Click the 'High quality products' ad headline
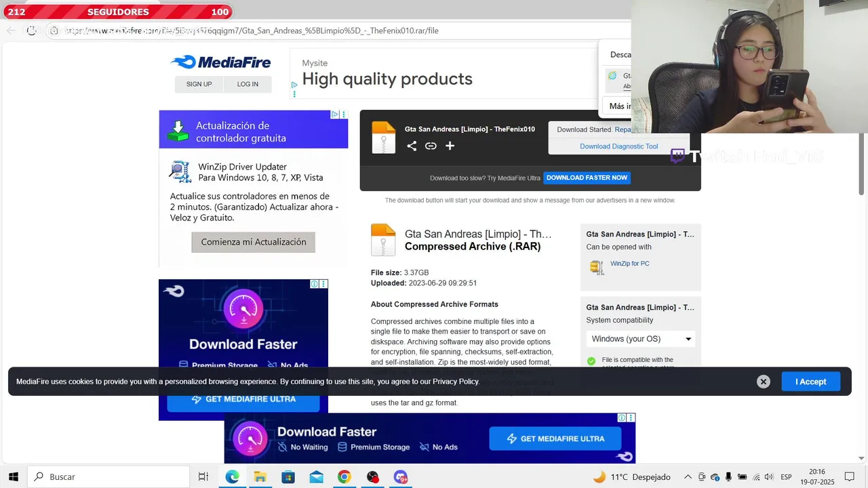Screen dimensions: 868x488 [x=387, y=79]
